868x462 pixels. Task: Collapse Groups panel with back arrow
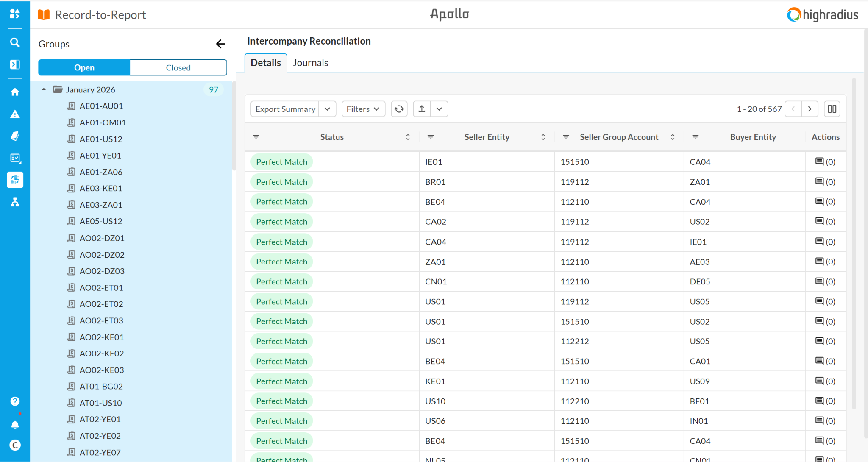click(220, 44)
